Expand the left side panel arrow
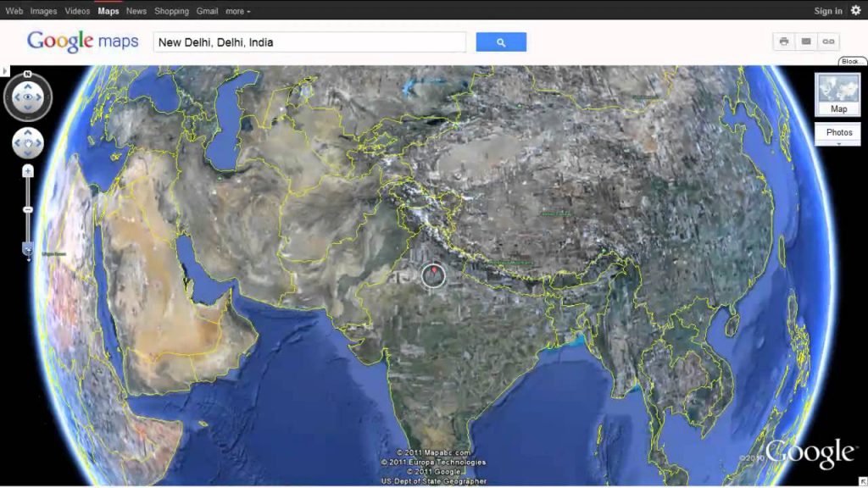Viewport: 868px width, 488px height. [x=5, y=71]
